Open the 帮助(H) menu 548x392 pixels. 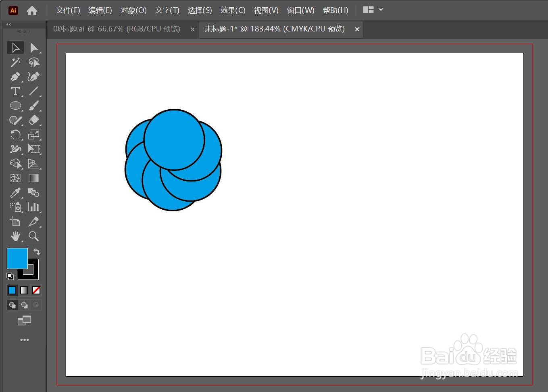(x=335, y=10)
